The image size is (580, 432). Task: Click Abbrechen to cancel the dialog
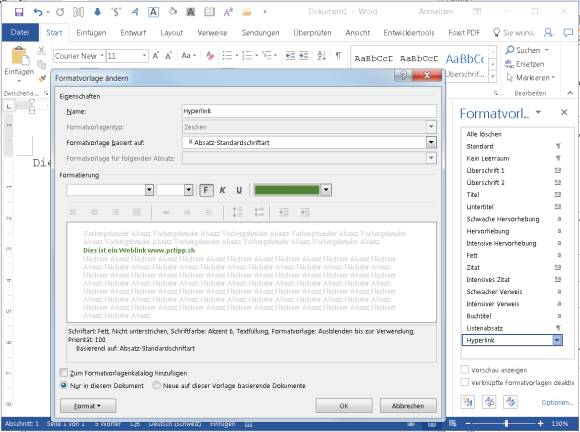[408, 406]
